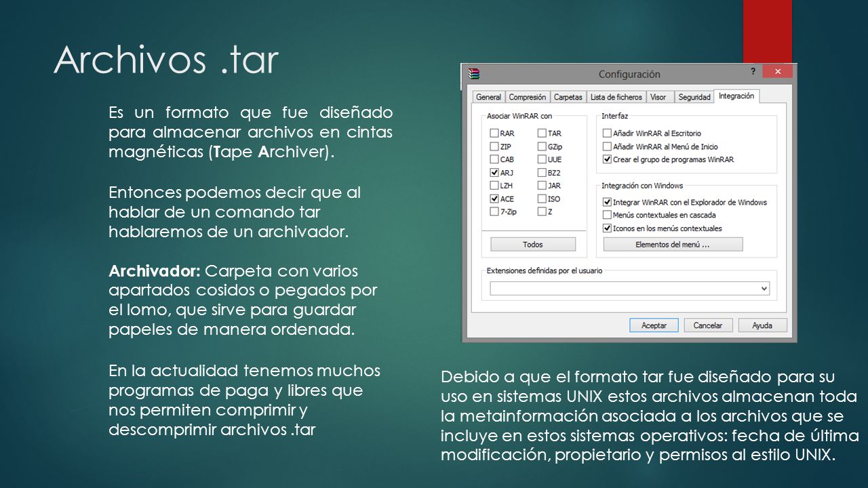Enable ISO file association
This screenshot has width=868, height=488.
pyautogui.click(x=542, y=199)
